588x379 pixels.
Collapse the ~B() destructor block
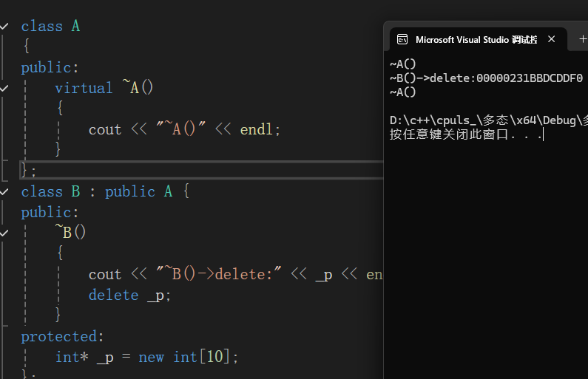[x=4, y=233]
